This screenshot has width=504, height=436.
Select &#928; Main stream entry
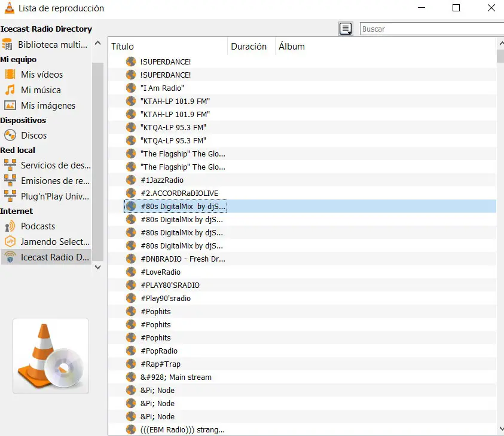click(302, 377)
